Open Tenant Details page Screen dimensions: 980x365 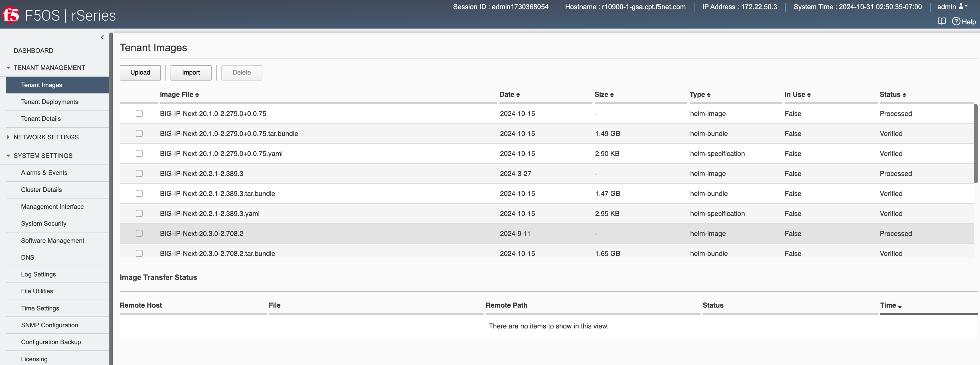click(x=41, y=119)
